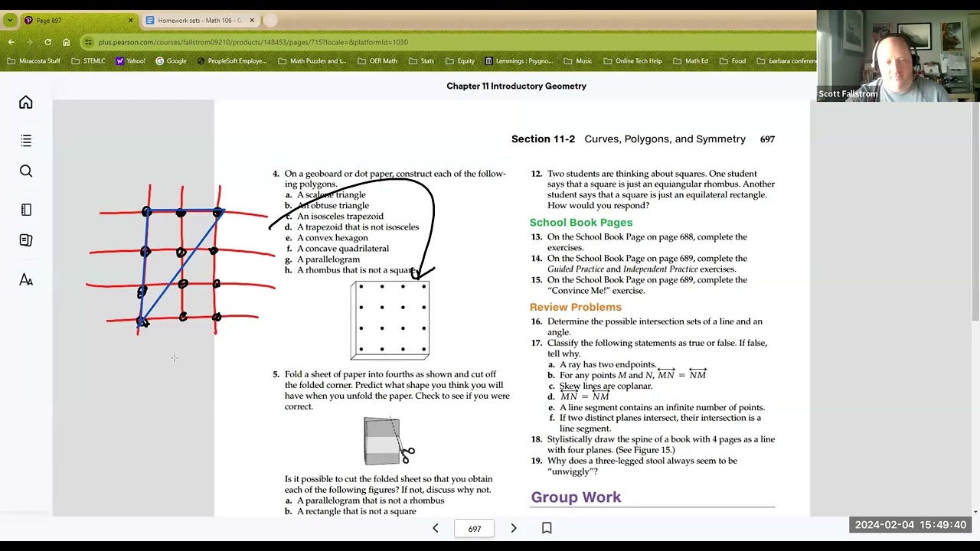Open the flashcards icon in the sidebar

click(x=26, y=240)
